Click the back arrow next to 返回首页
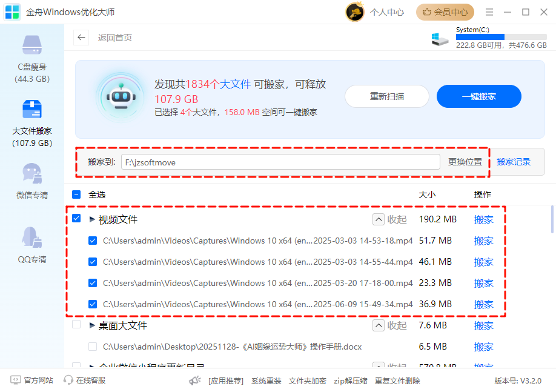 (81, 38)
